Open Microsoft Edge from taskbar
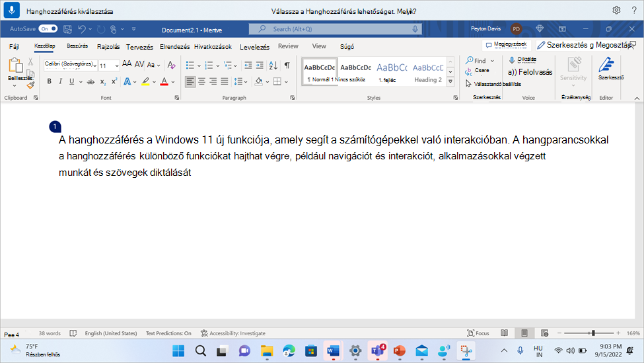Screen dimensions: 644x363 coord(289,350)
